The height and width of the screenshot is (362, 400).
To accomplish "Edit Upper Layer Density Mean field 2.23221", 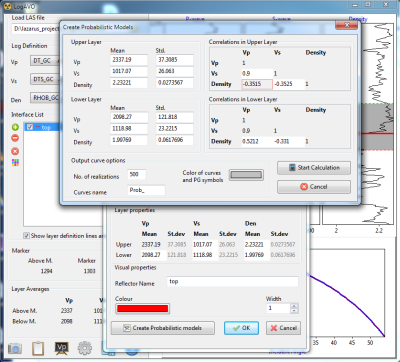I will [x=129, y=83].
